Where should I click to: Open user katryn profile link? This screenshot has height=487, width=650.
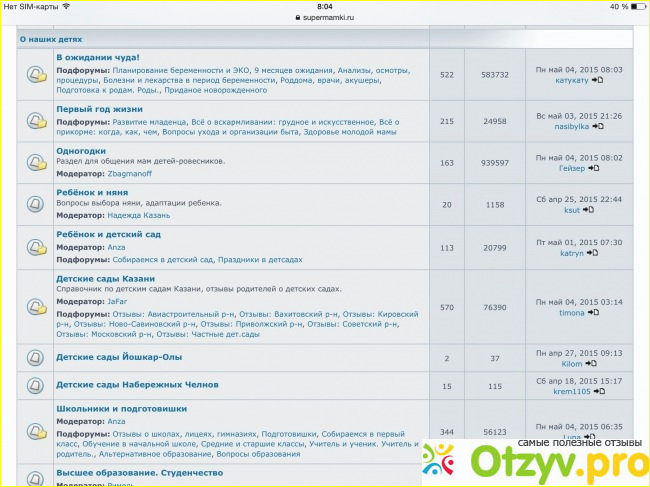coord(571,253)
